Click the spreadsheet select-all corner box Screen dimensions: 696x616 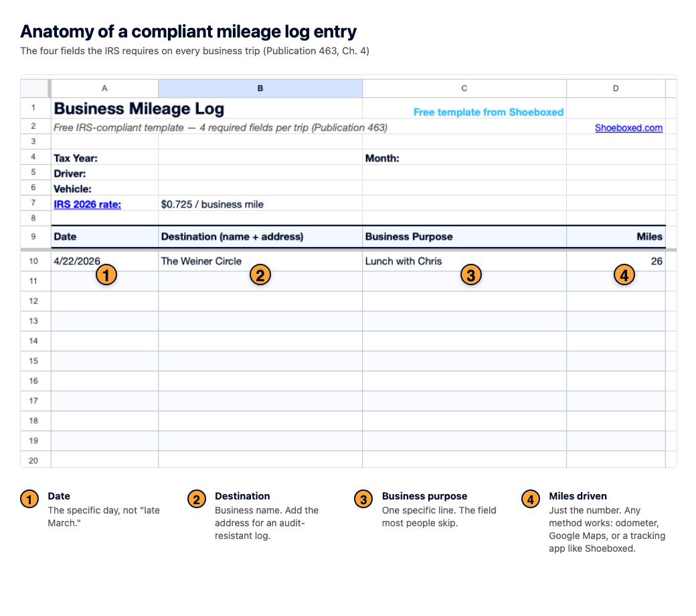pos(35,88)
